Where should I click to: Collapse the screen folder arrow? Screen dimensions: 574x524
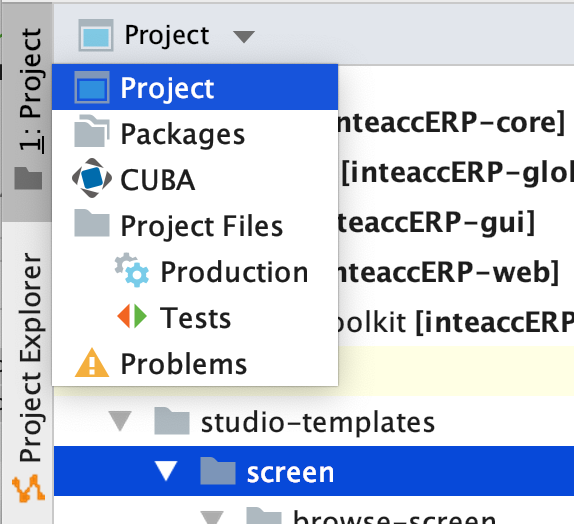point(166,471)
